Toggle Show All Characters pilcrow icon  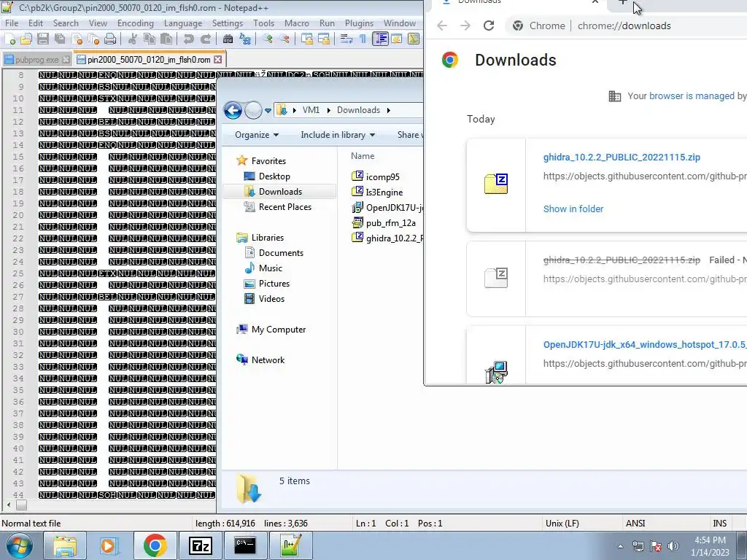click(363, 39)
